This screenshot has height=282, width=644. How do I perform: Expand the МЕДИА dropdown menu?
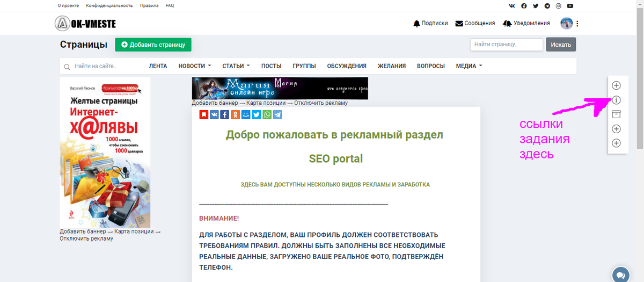469,66
